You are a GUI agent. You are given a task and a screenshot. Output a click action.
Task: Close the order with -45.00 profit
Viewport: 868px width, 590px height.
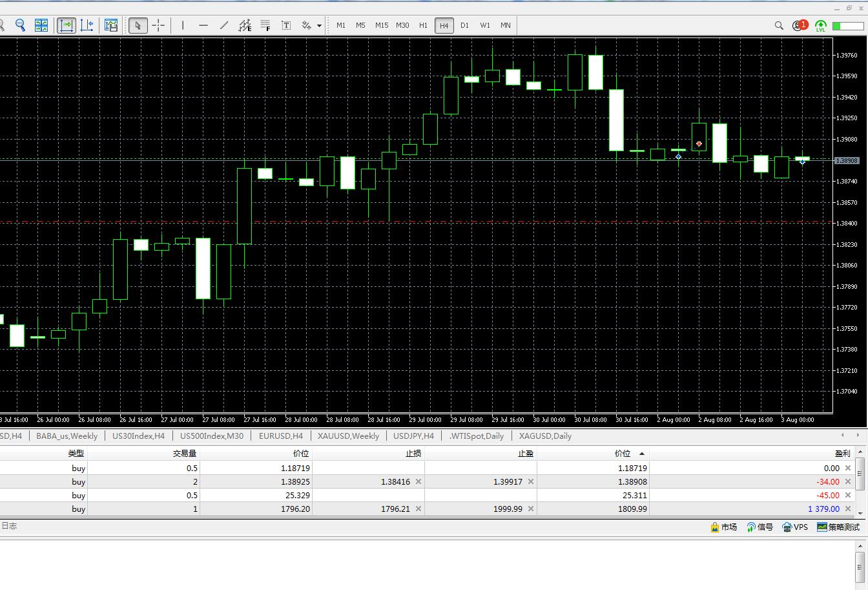pos(848,495)
